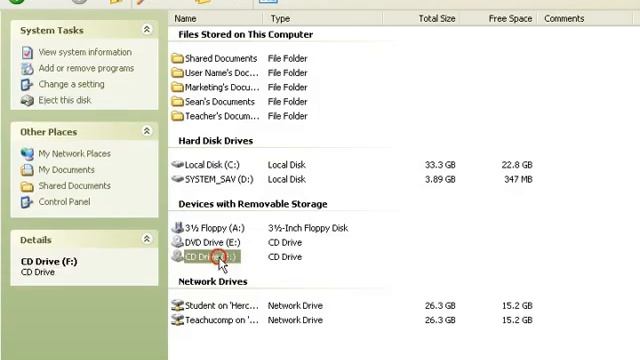Click the Local Disk (C:) name
The width and height of the screenshot is (640, 360).
(x=212, y=165)
